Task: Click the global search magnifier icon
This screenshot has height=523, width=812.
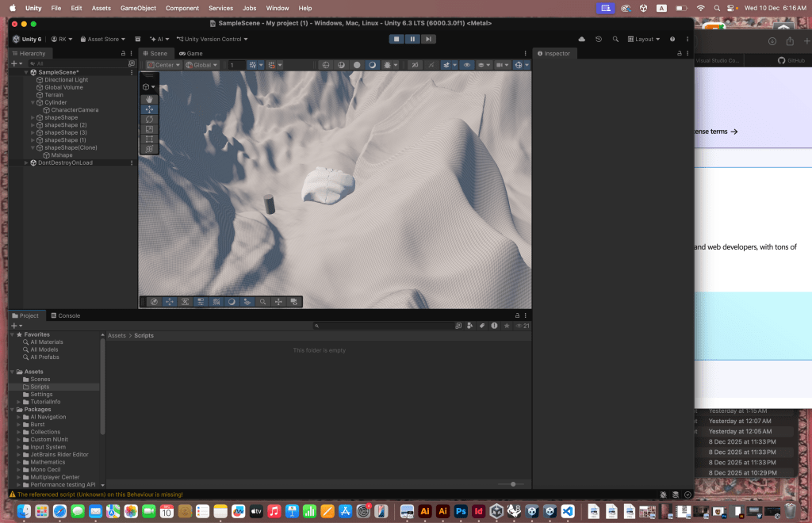Action: point(615,39)
